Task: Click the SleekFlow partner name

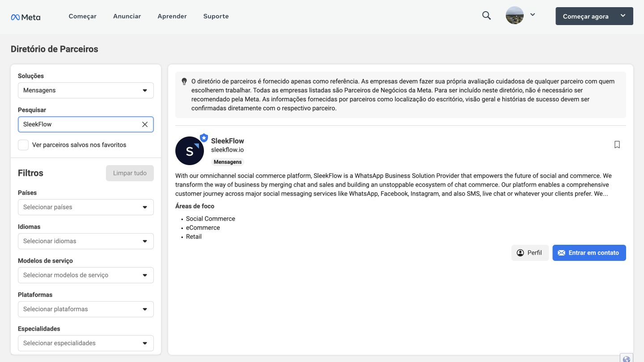Action: [x=228, y=141]
